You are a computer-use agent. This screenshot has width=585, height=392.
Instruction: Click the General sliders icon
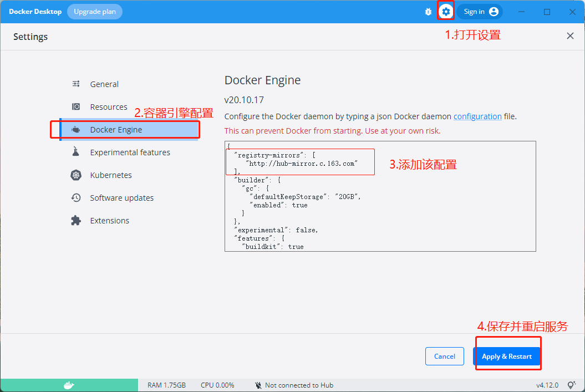pyautogui.click(x=76, y=84)
